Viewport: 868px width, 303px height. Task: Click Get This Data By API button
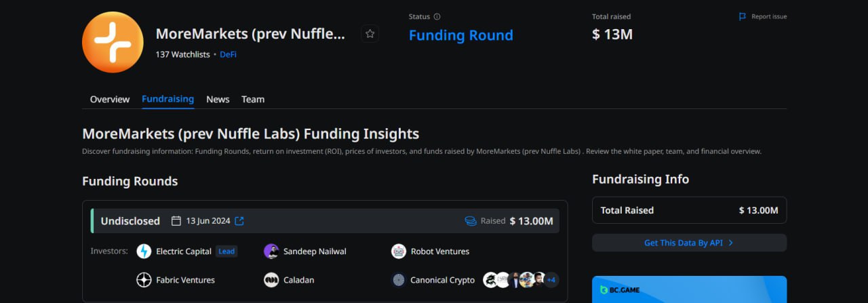pos(689,243)
